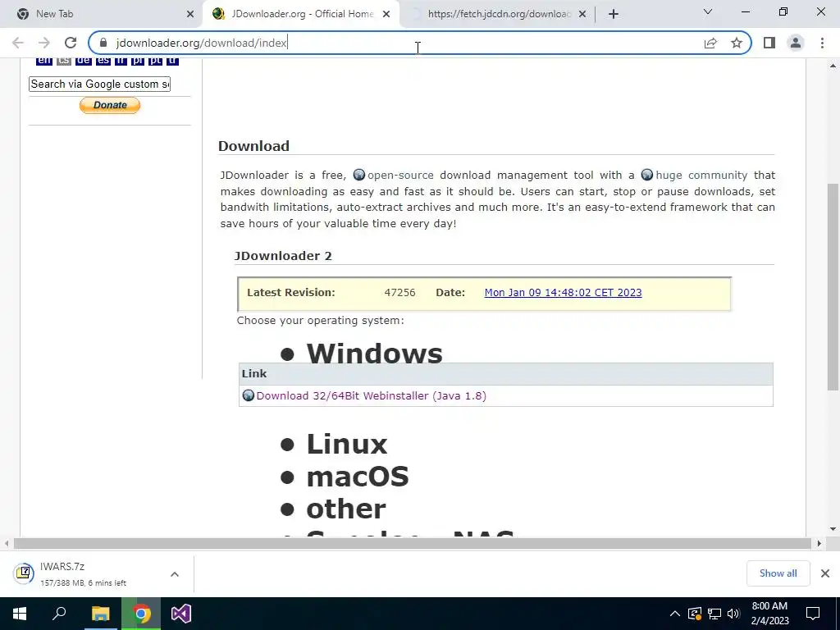Open the taskbar clock showing 8:00 AM
The width and height of the screenshot is (840, 630).
769,614
